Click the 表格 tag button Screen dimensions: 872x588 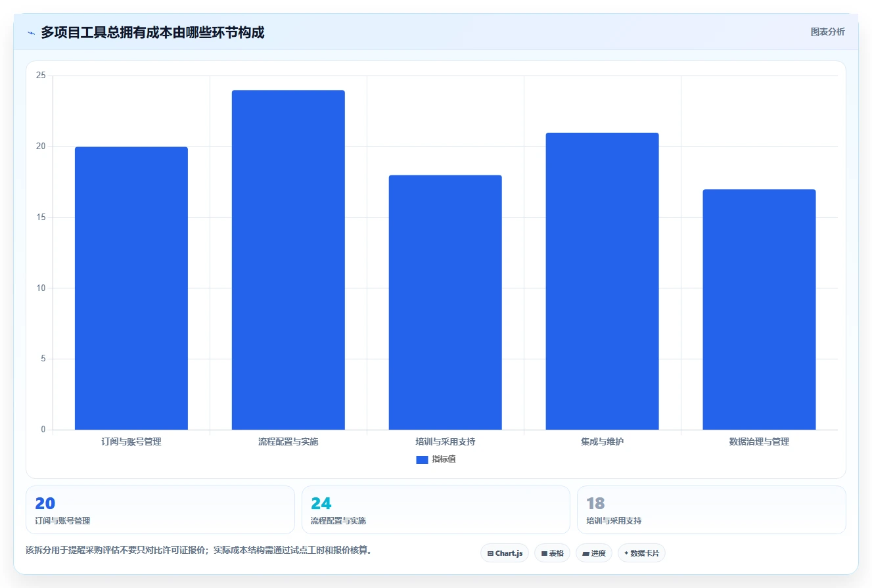coord(552,553)
